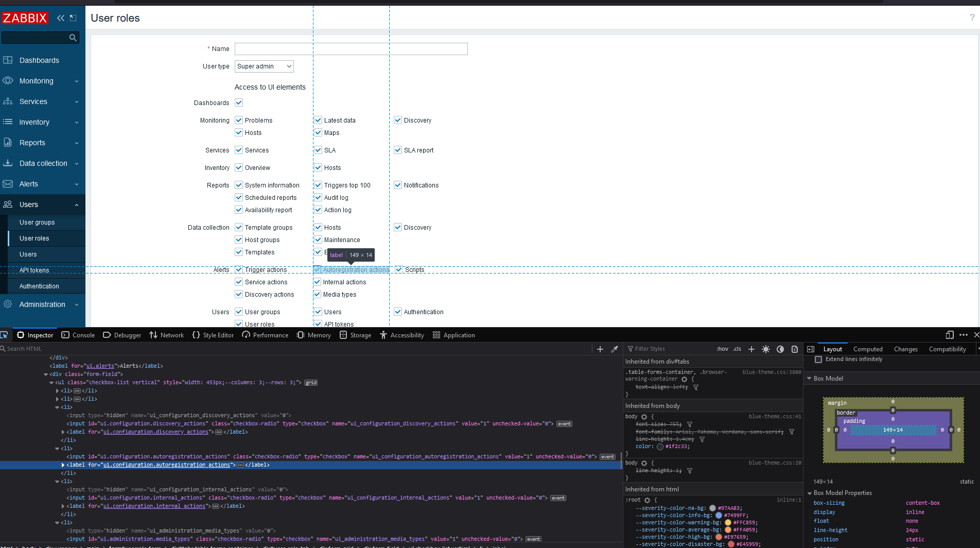Toggle the Latest data checkbox

(318, 120)
